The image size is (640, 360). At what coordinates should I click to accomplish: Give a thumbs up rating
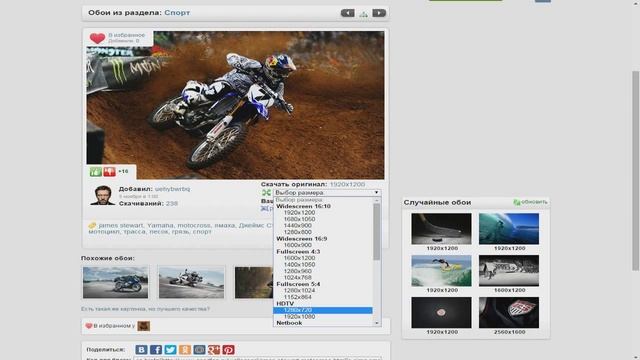(96, 171)
